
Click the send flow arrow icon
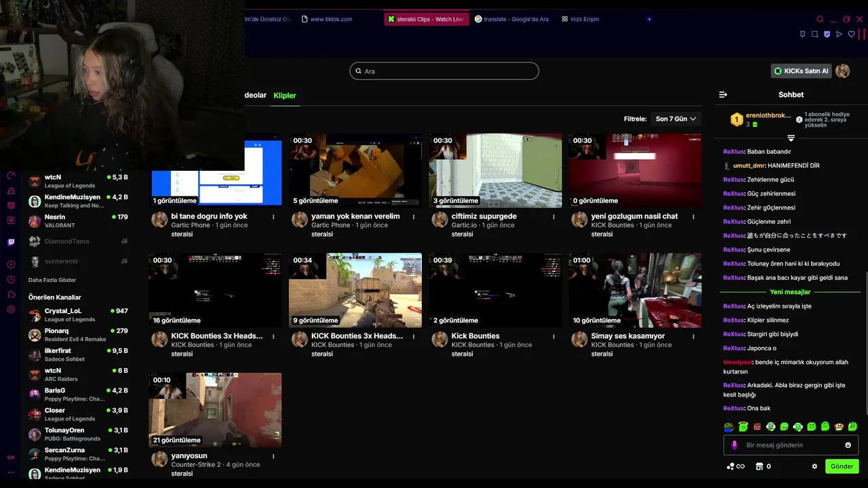coord(839,34)
